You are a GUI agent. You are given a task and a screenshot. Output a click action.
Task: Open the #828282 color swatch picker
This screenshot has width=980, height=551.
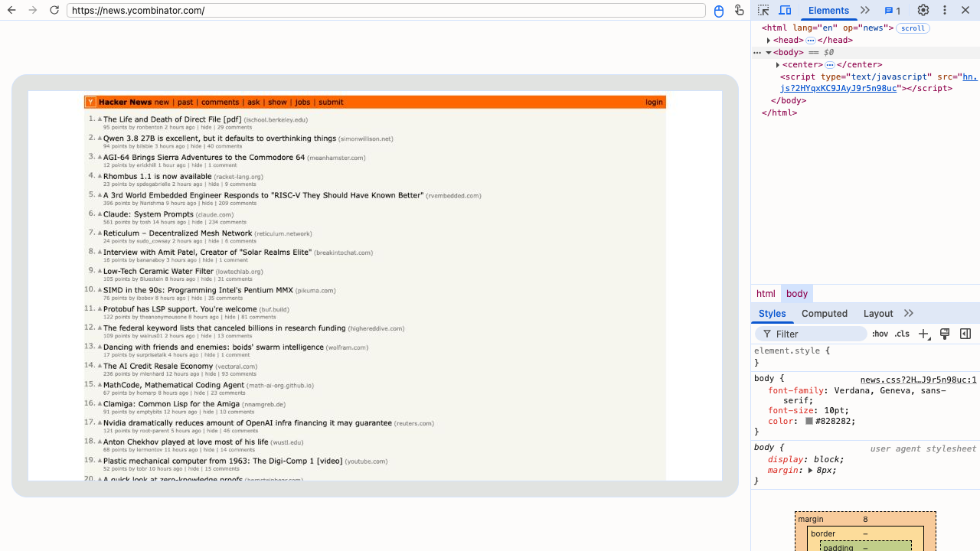click(808, 422)
